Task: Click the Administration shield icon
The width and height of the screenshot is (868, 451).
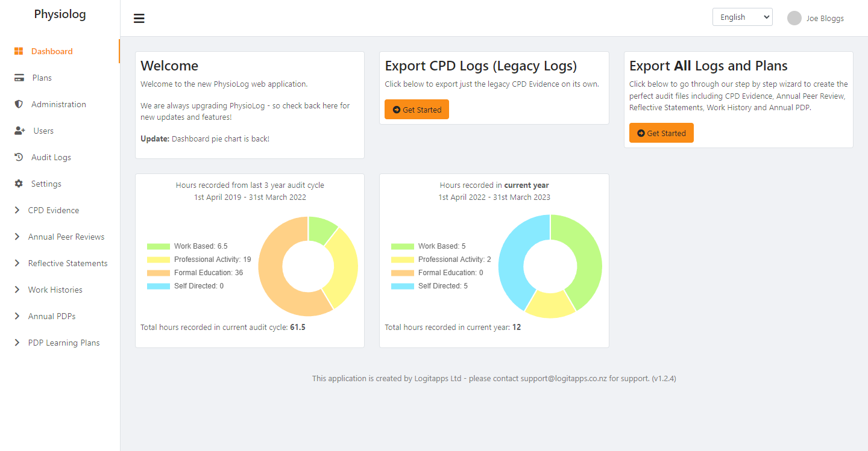Action: [x=19, y=104]
